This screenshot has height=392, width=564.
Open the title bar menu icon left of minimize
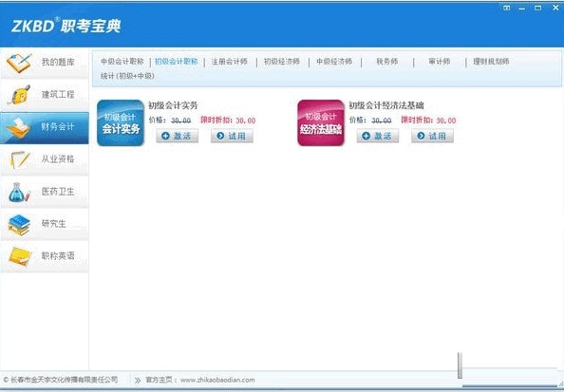tap(506, 8)
